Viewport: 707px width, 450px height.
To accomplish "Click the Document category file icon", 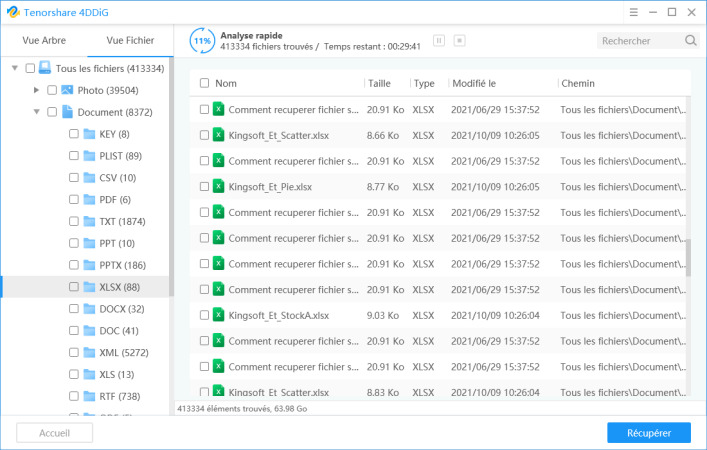I will click(67, 111).
